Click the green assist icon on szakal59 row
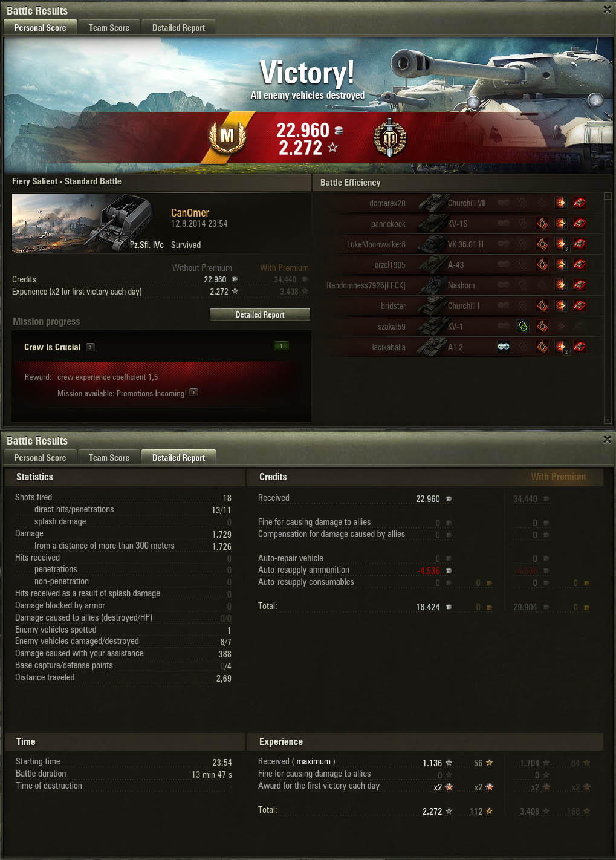This screenshot has width=616, height=860. pyautogui.click(x=523, y=327)
